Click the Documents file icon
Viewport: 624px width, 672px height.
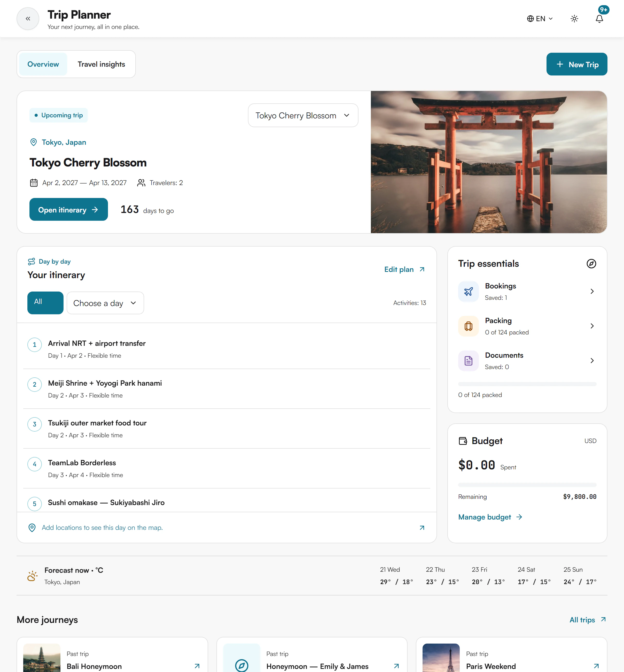pos(468,361)
